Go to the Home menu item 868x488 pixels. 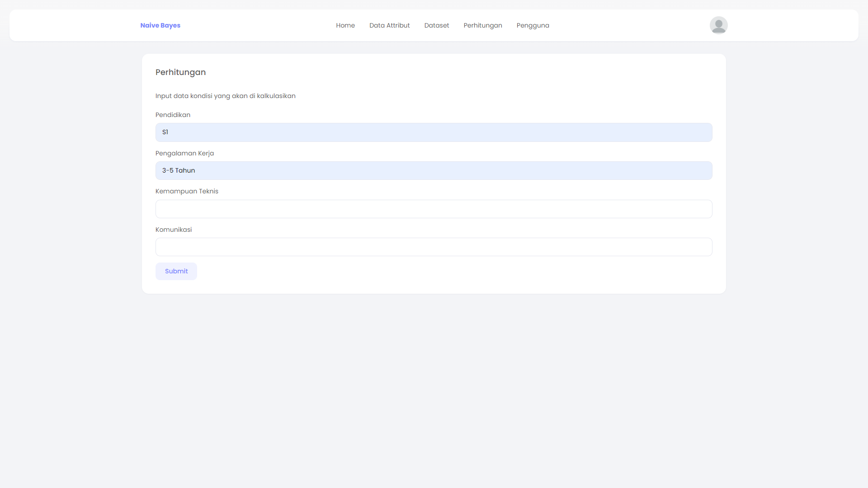click(x=345, y=25)
